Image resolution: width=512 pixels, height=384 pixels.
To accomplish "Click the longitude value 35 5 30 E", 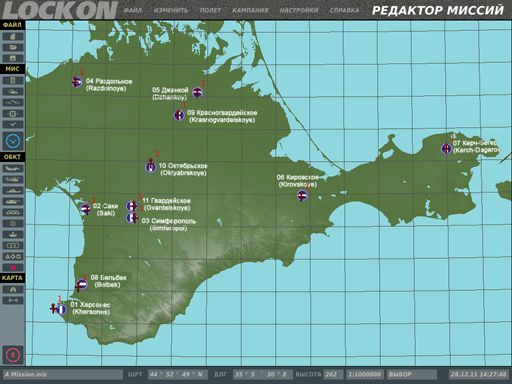I will (x=263, y=374).
